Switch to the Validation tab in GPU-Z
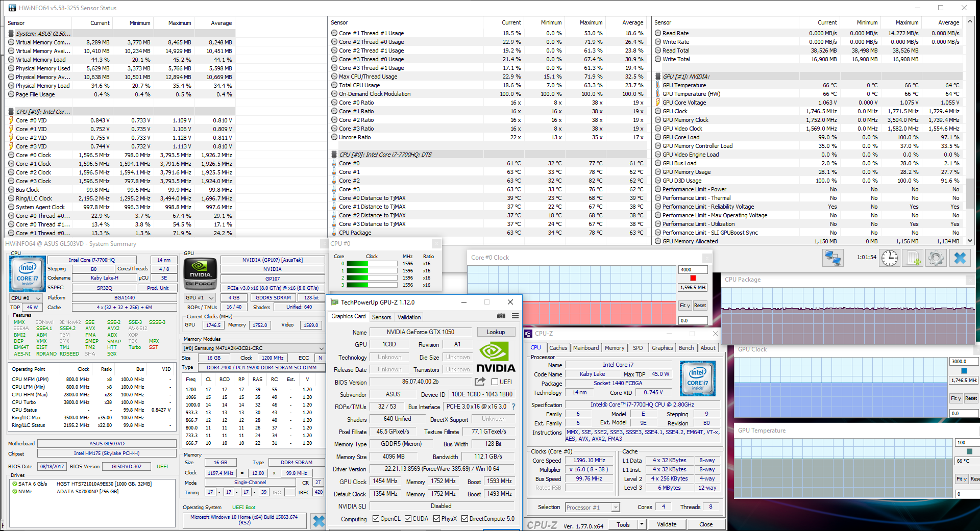 pos(409,317)
